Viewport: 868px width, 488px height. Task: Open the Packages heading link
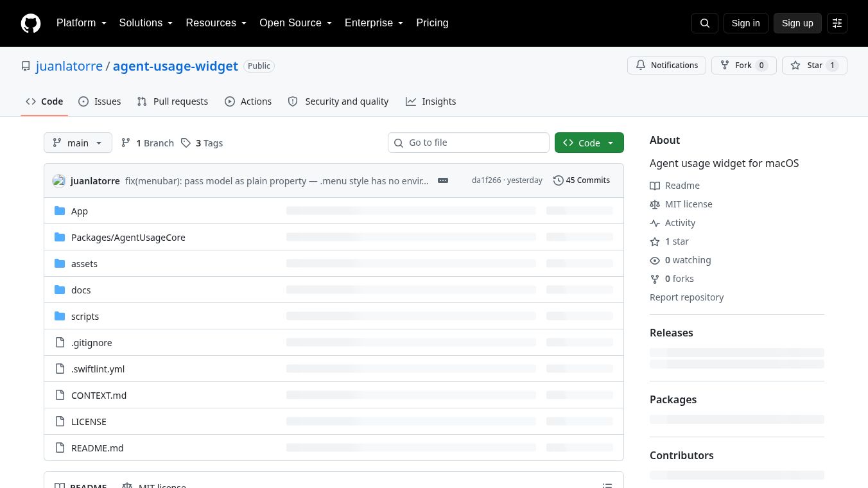(x=673, y=399)
